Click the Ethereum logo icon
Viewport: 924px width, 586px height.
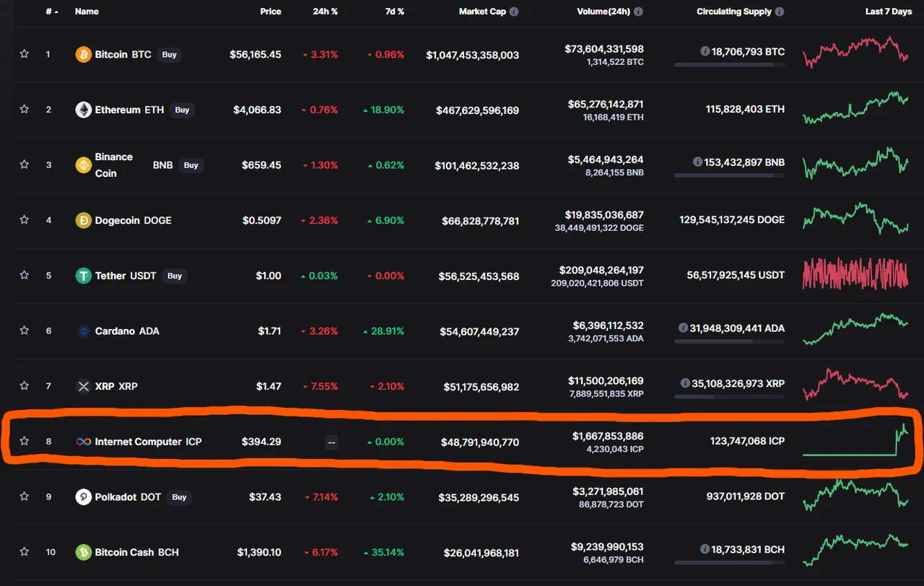84,110
